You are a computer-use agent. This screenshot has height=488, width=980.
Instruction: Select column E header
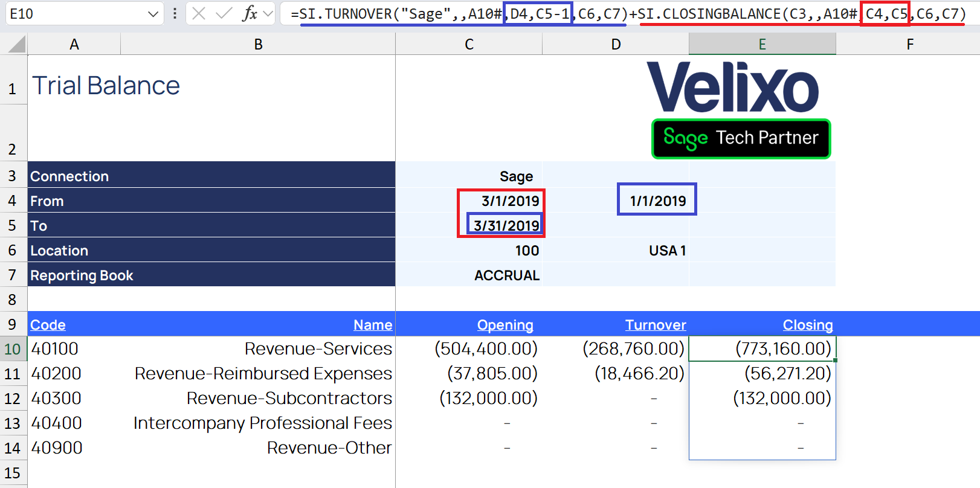click(x=762, y=44)
